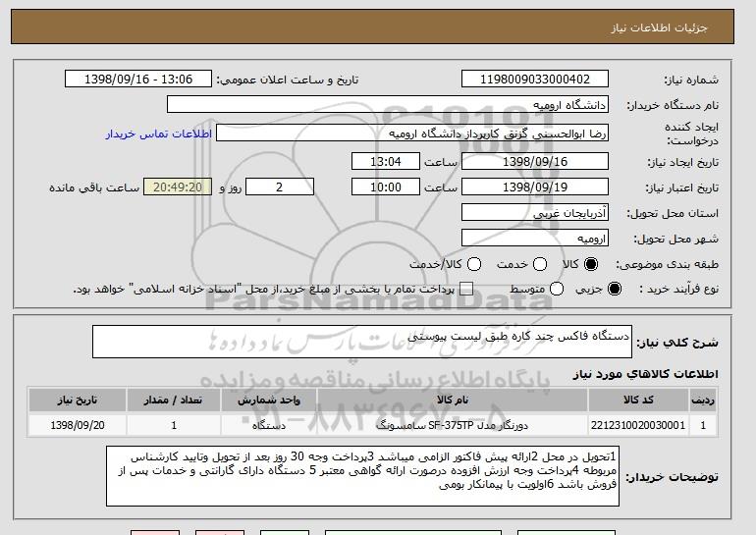
Task: Select the خدمت radio button
Action: point(540,264)
